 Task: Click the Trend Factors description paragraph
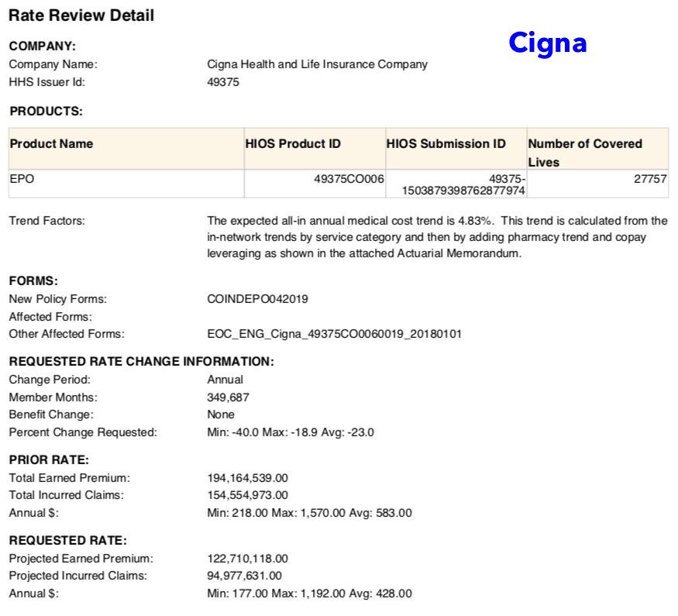click(x=437, y=237)
